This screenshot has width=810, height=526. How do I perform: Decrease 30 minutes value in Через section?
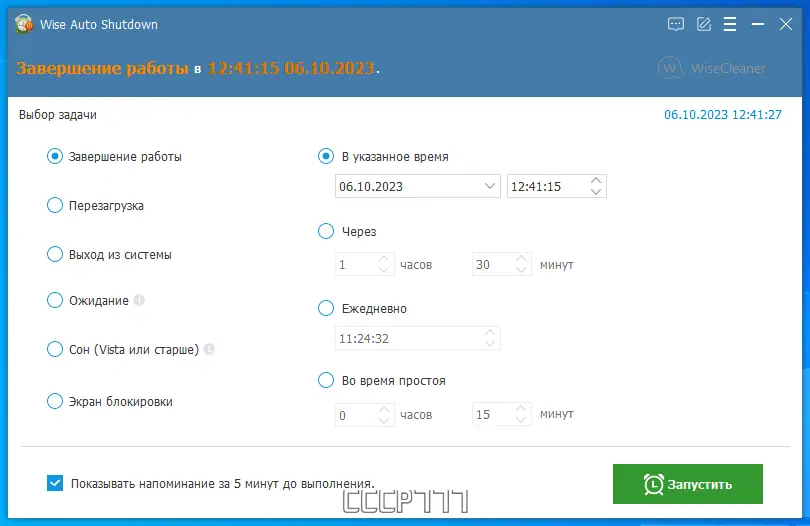[521, 270]
